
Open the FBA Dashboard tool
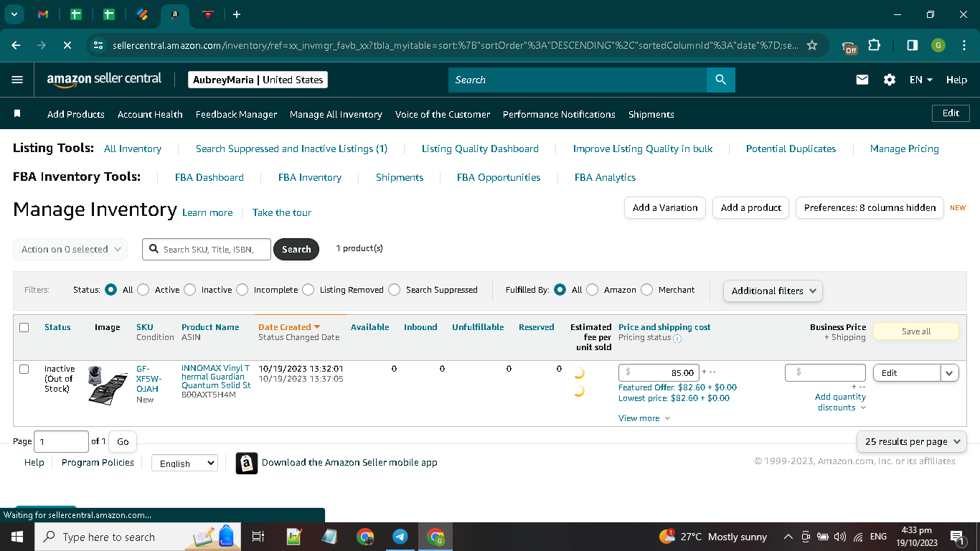[x=209, y=177]
